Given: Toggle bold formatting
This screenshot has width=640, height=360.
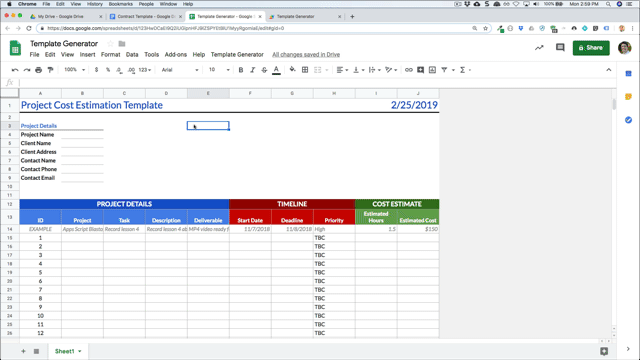Looking at the screenshot, I should coord(241,70).
